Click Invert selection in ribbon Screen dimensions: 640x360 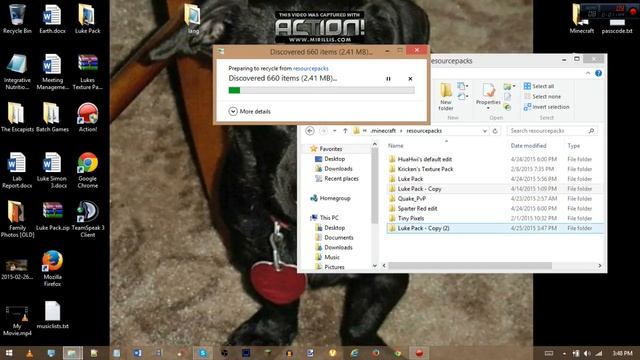pos(547,107)
